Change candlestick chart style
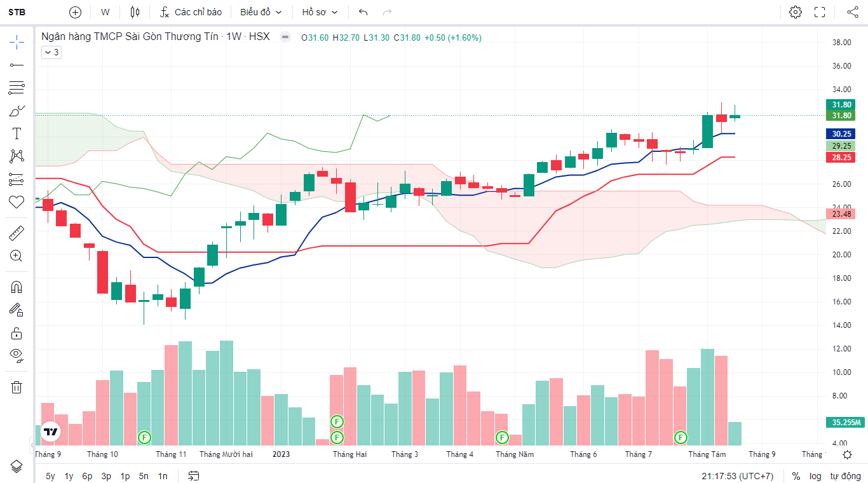This screenshot has width=868, height=483. point(134,12)
